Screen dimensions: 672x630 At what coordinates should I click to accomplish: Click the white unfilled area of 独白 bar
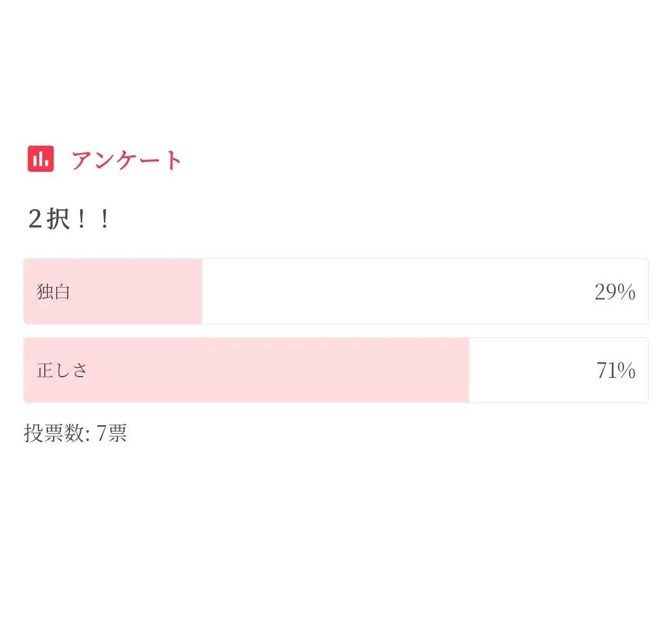pyautogui.click(x=398, y=291)
